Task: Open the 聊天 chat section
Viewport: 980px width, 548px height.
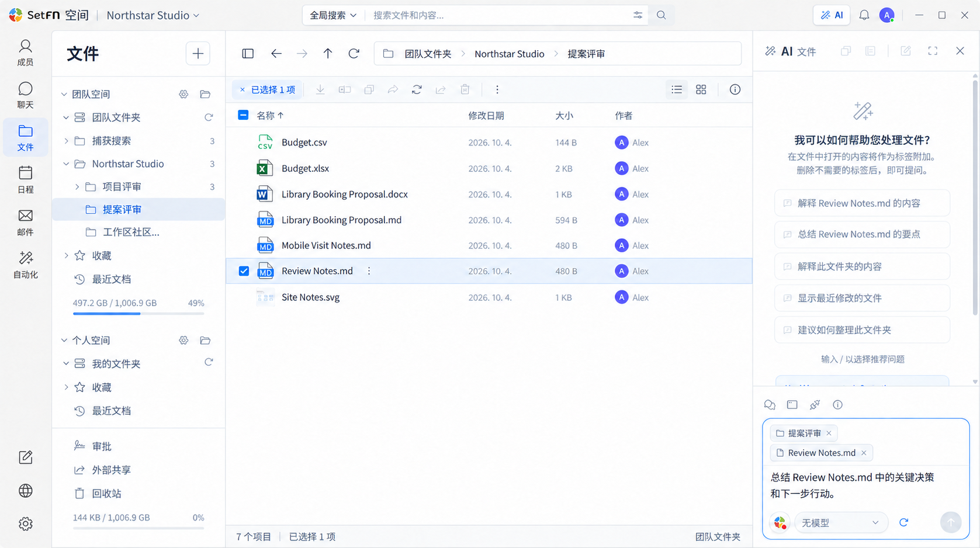Action: pyautogui.click(x=25, y=95)
